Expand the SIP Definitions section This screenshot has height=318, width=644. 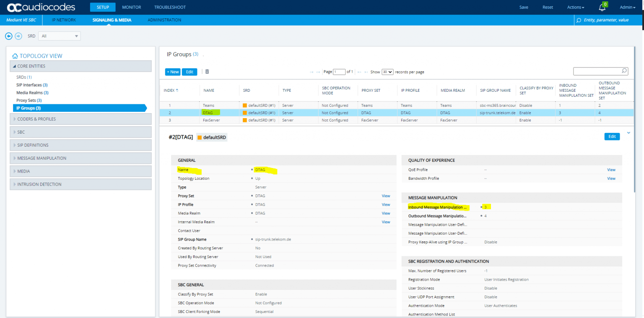pos(81,145)
